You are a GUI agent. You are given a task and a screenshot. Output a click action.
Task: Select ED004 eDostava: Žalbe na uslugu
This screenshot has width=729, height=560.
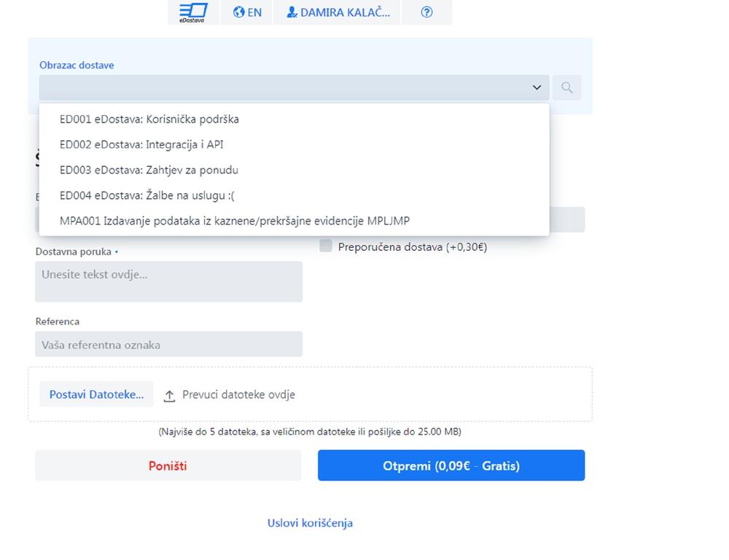coord(147,195)
